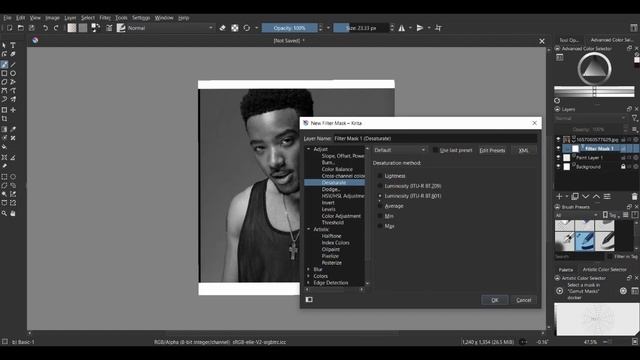This screenshot has width=640, height=360.
Task: Select the Ellipse shape tool
Action: tap(13, 73)
